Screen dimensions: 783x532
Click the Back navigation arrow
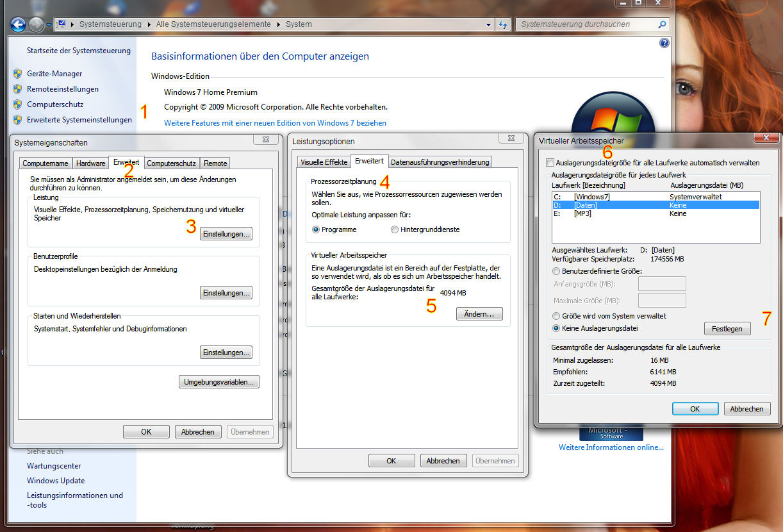tap(18, 24)
